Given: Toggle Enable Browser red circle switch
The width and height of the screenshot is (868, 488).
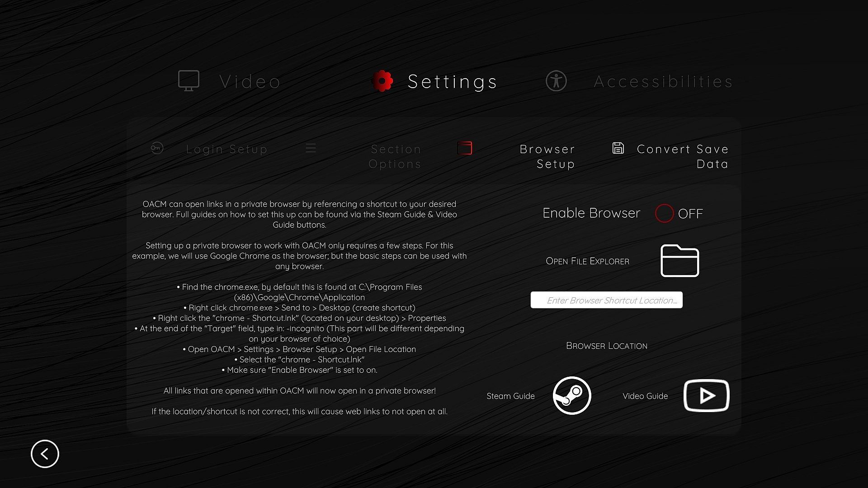Looking at the screenshot, I should (x=664, y=213).
